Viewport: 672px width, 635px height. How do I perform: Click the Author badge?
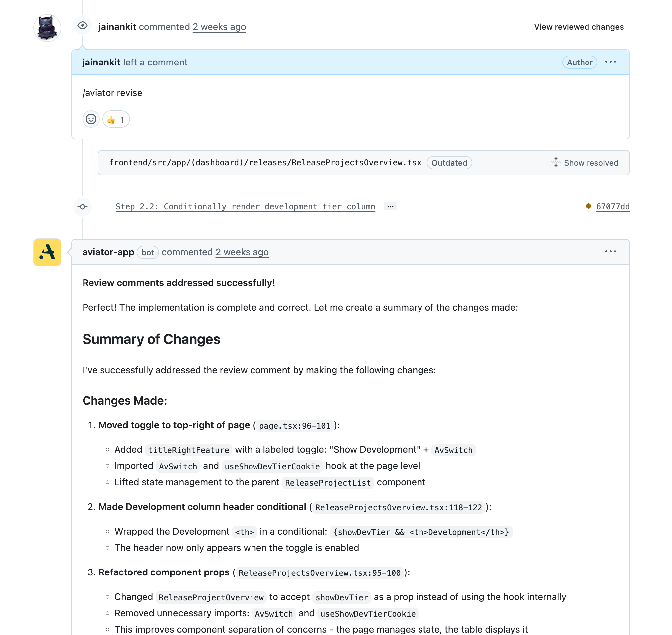pyautogui.click(x=579, y=62)
